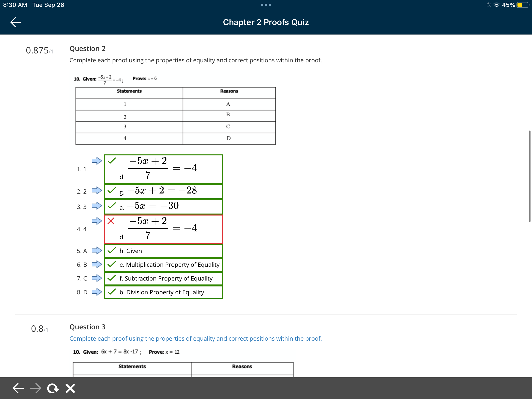The width and height of the screenshot is (532, 399).
Task: Tap the X close icon in bottom toolbar
Action: pos(70,388)
